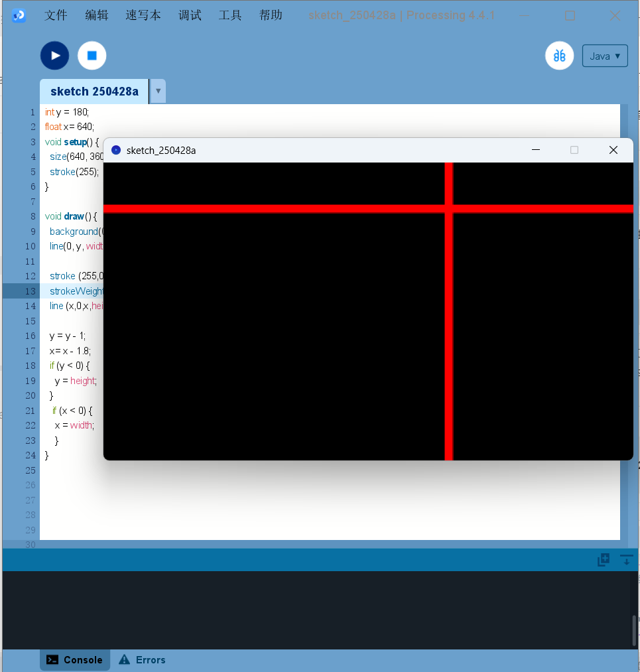This screenshot has height=672, width=640.
Task: Click the copy console output icon
Action: 603,560
